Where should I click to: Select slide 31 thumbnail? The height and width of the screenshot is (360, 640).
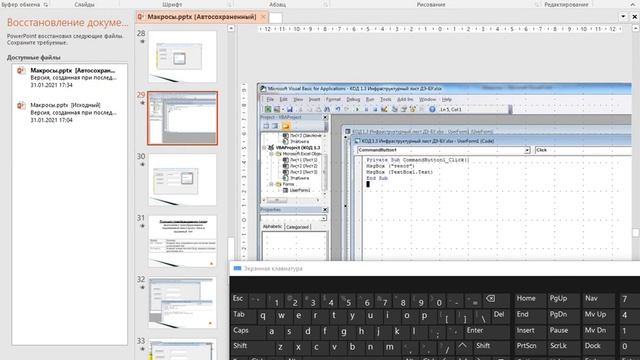pos(182,241)
